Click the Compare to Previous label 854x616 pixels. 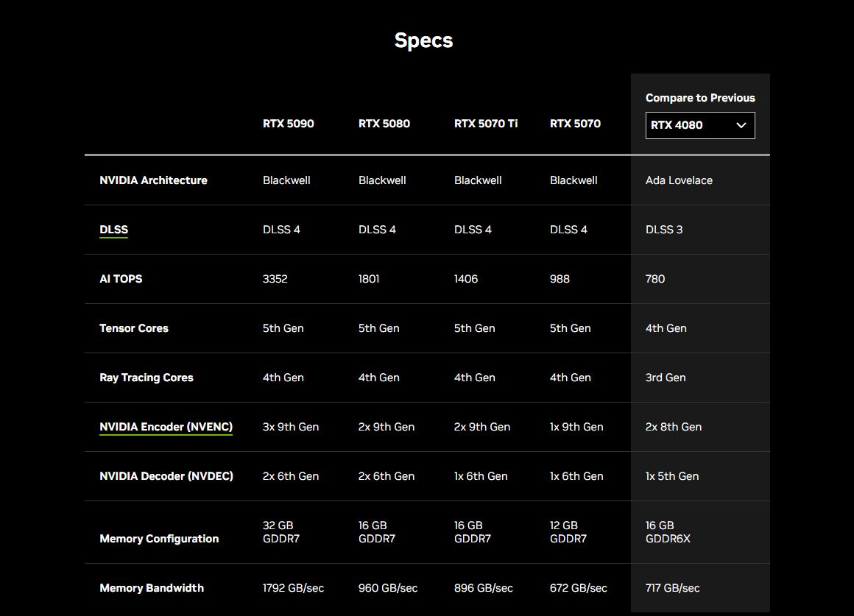[x=700, y=98]
